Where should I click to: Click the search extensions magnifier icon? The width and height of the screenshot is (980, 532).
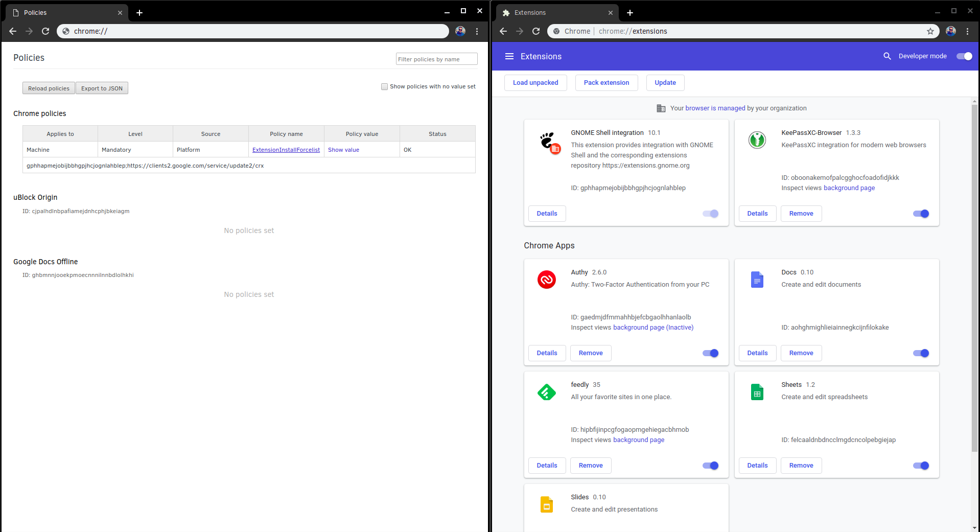[x=887, y=56]
